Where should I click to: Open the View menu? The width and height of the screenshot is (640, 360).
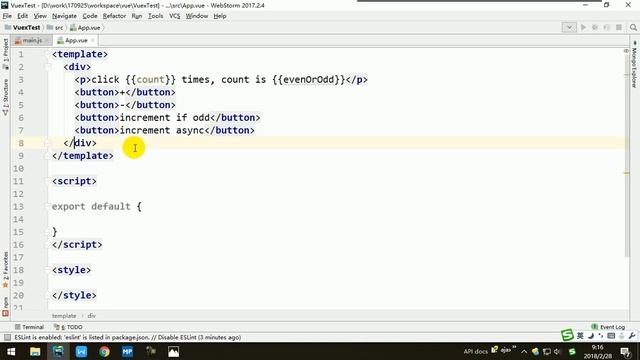click(40, 16)
